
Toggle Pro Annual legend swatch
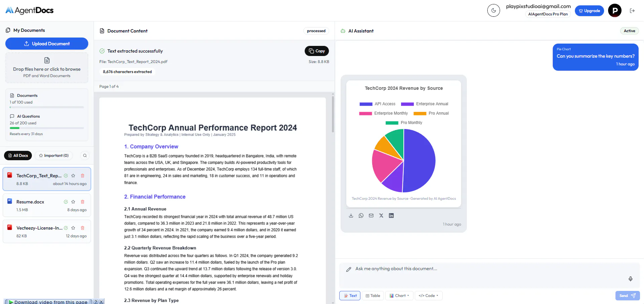pos(420,113)
